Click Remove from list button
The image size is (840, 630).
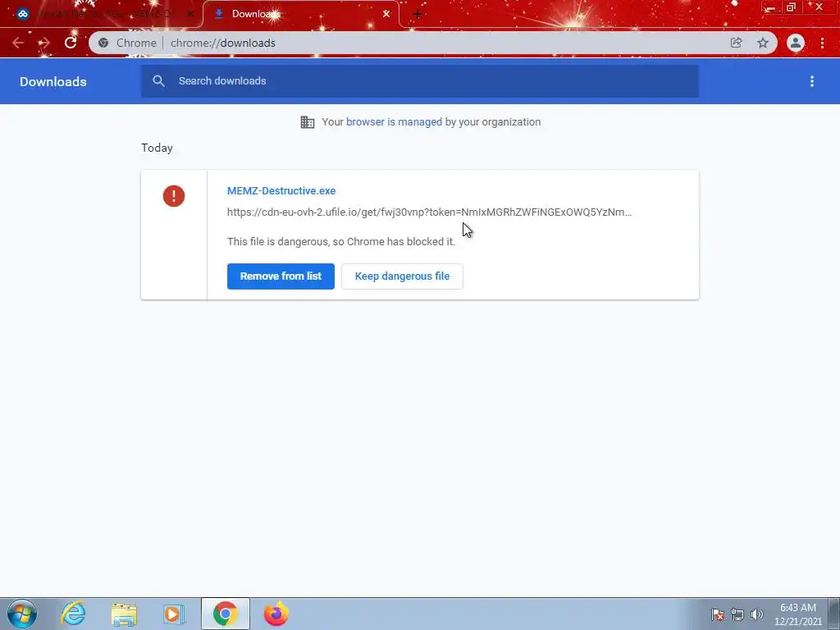pos(281,276)
